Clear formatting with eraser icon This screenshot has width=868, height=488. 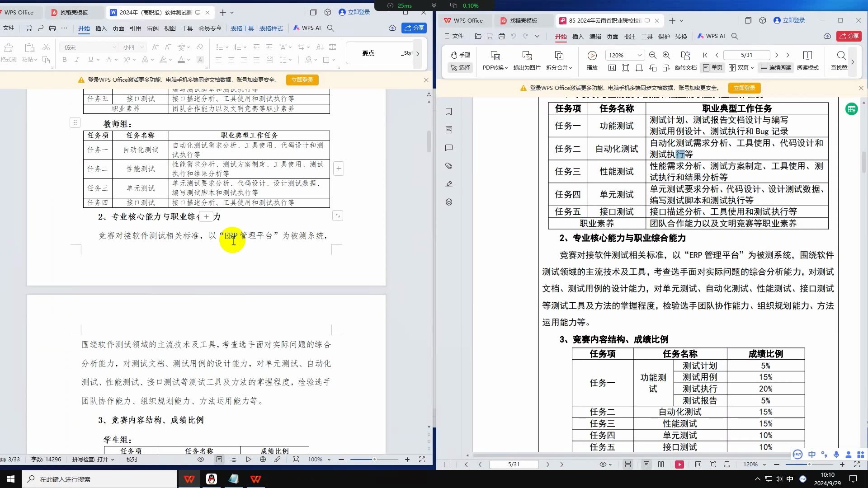(200, 47)
